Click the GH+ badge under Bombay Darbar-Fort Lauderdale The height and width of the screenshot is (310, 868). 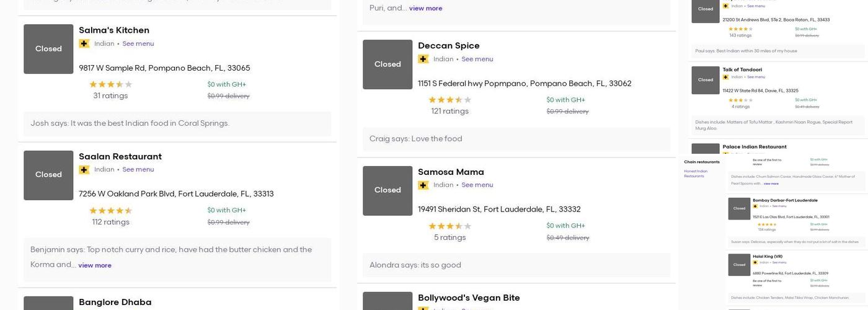click(x=755, y=206)
